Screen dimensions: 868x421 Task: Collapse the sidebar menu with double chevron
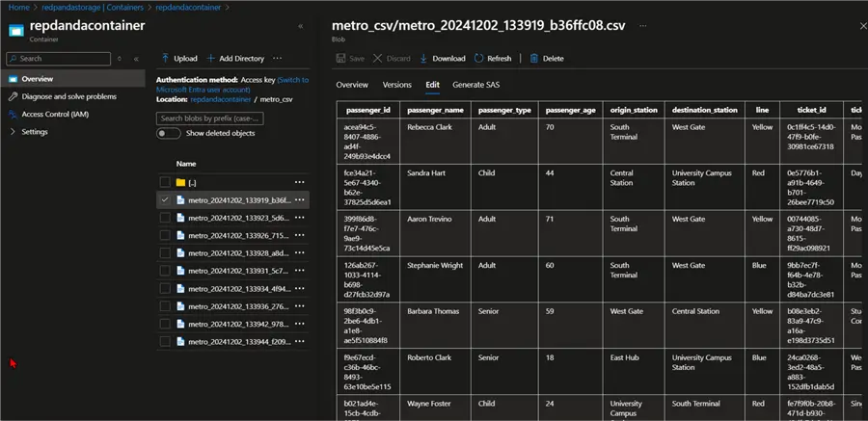tap(136, 59)
